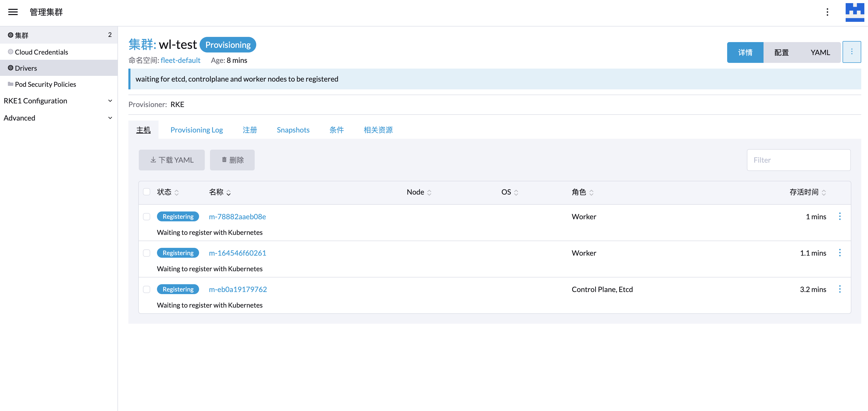Click Registering badge for m-164546f60261
Viewport: 868px width, 411px height.
(178, 253)
